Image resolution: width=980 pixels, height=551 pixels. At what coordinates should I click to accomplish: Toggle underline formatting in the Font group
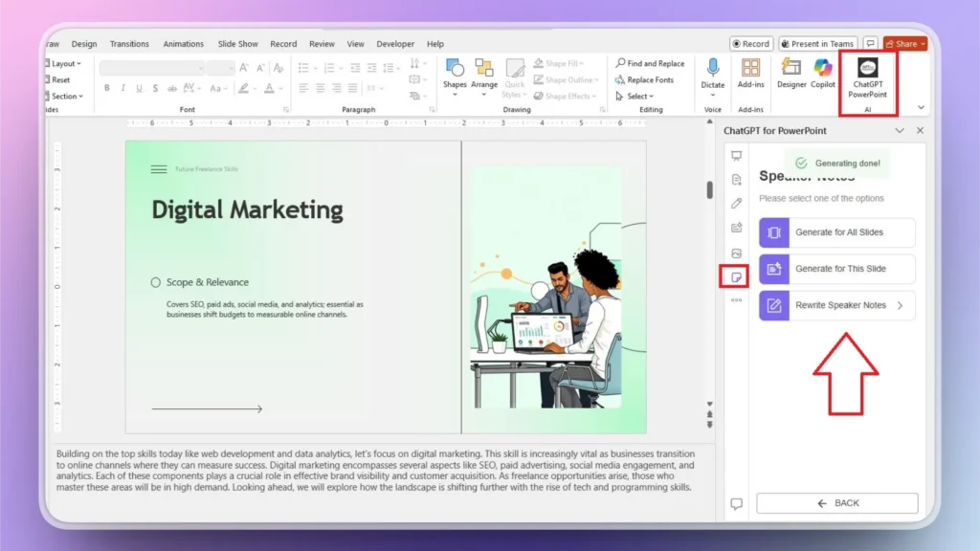pos(139,87)
